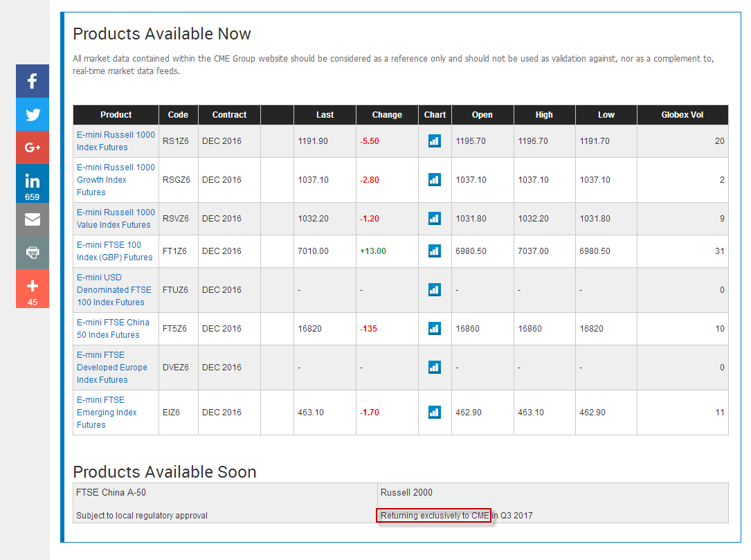Click Products Available Soon heading
The height and width of the screenshot is (560, 751).
pos(165,472)
